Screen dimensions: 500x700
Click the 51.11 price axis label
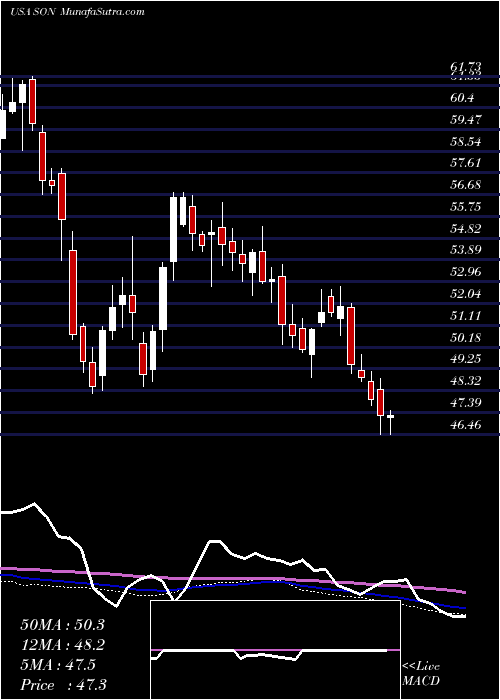[466, 316]
